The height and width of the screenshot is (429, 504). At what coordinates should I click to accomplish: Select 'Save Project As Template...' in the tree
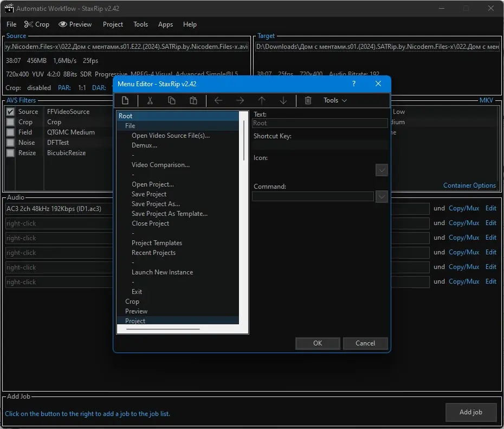click(169, 214)
